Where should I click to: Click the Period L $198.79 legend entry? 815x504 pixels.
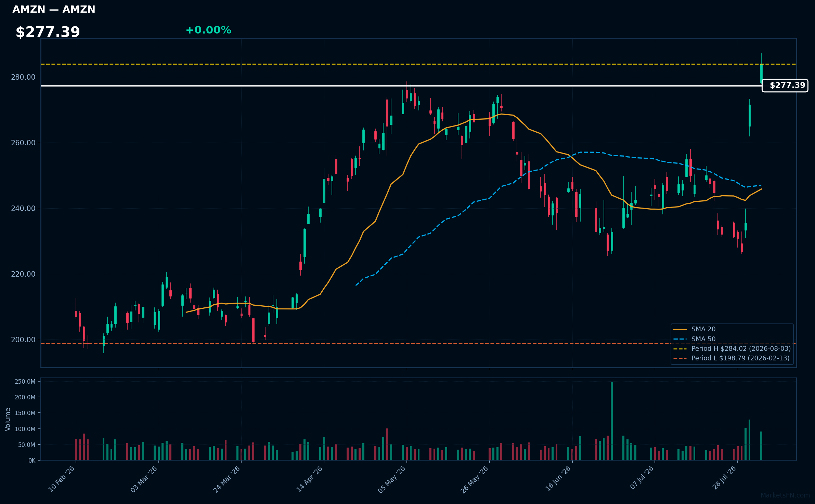click(731, 358)
